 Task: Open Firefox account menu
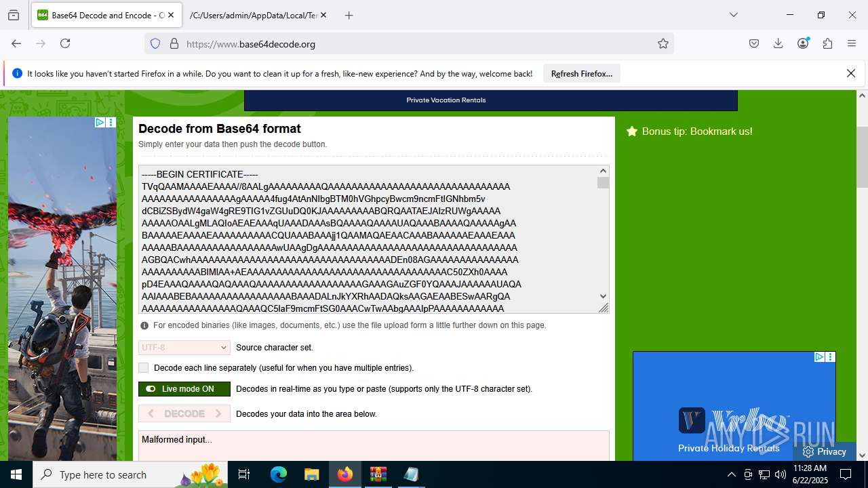pyautogui.click(x=803, y=43)
